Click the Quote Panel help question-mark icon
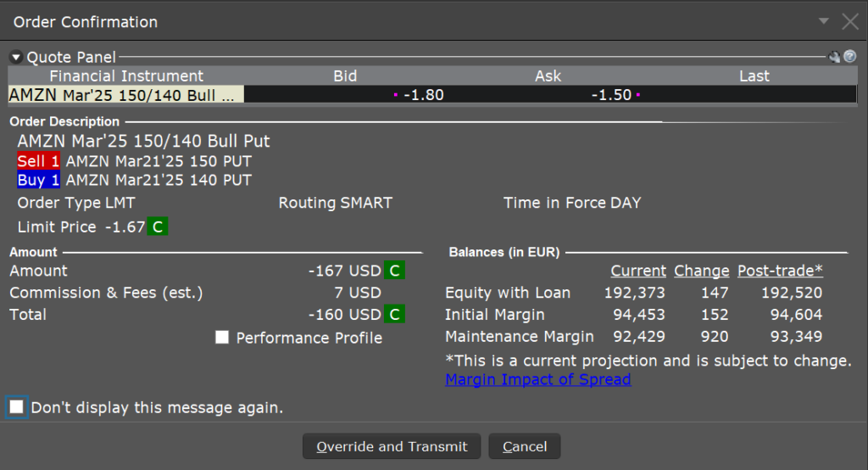This screenshot has width=868, height=470. (849, 58)
